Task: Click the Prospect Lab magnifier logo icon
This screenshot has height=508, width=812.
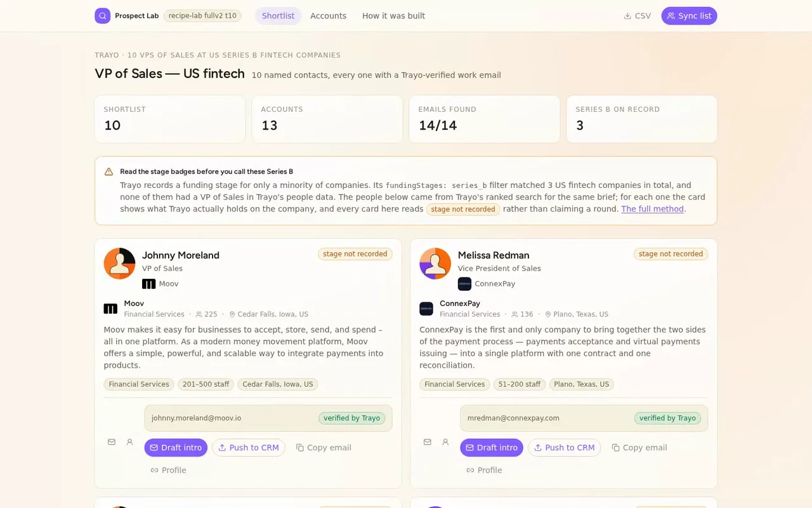Action: click(x=103, y=16)
